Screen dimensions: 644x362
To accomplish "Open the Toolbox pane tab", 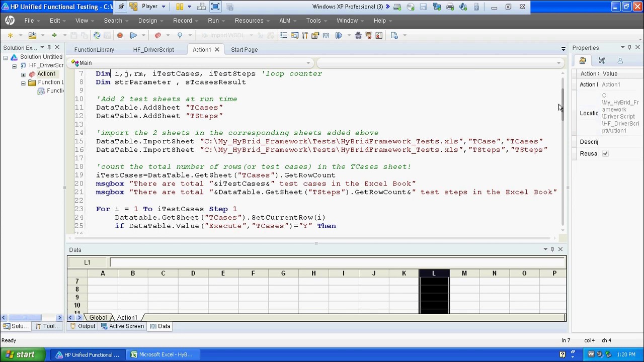I will point(47,326).
